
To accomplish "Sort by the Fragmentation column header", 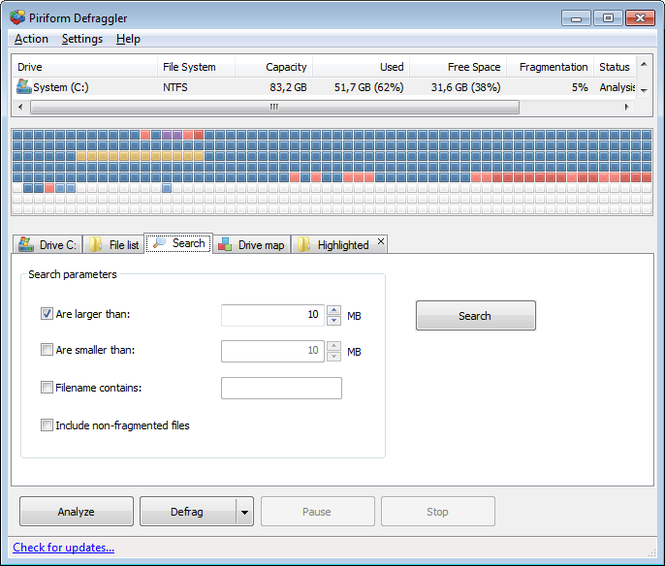I will [x=550, y=67].
